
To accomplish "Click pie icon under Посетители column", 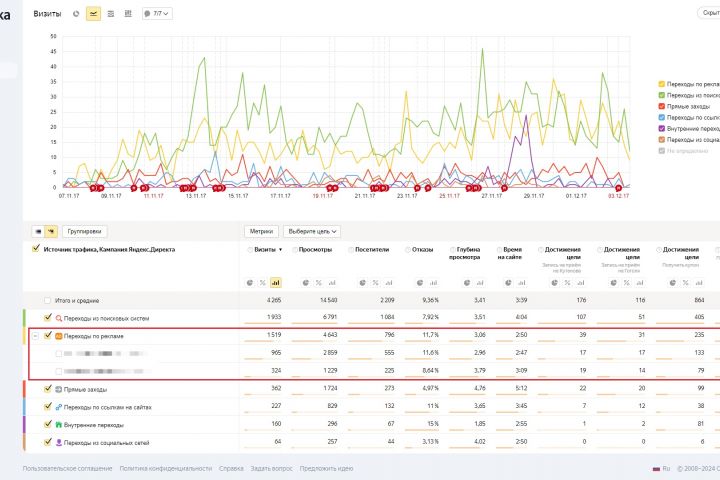I will [363, 282].
